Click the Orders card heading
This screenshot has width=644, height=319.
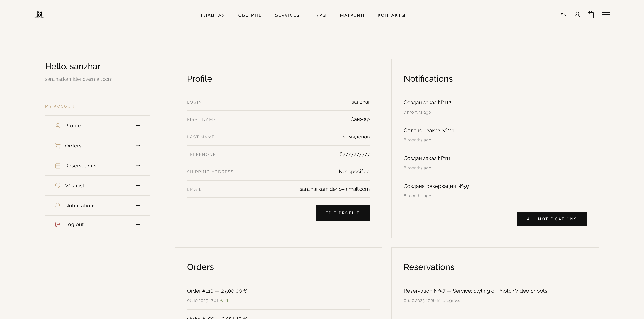pos(200,267)
